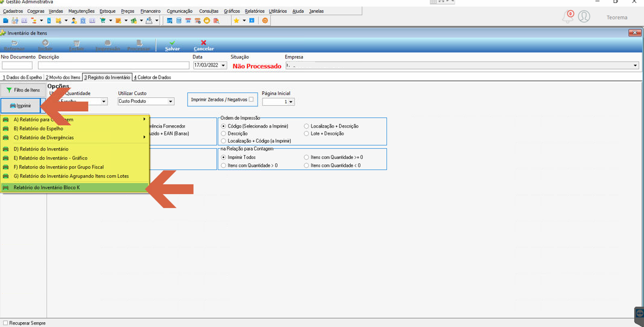Click in the Nro Documento field
This screenshot has height=327, width=644.
click(x=17, y=65)
